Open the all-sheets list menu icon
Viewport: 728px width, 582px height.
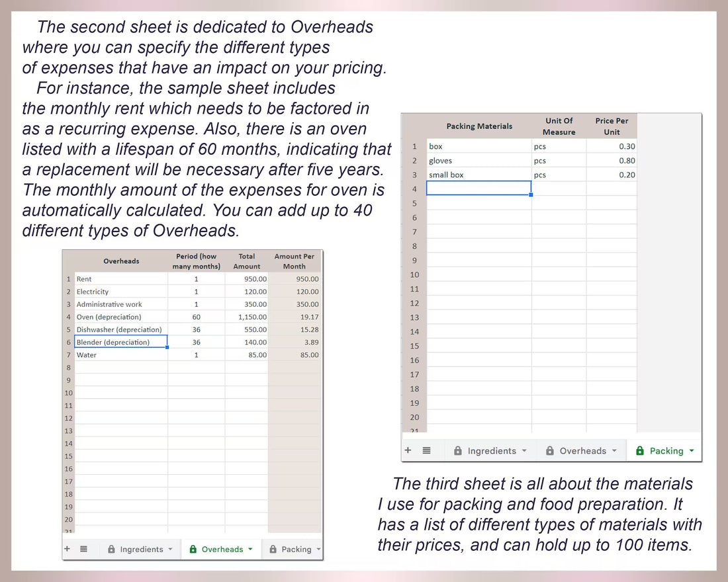click(83, 549)
